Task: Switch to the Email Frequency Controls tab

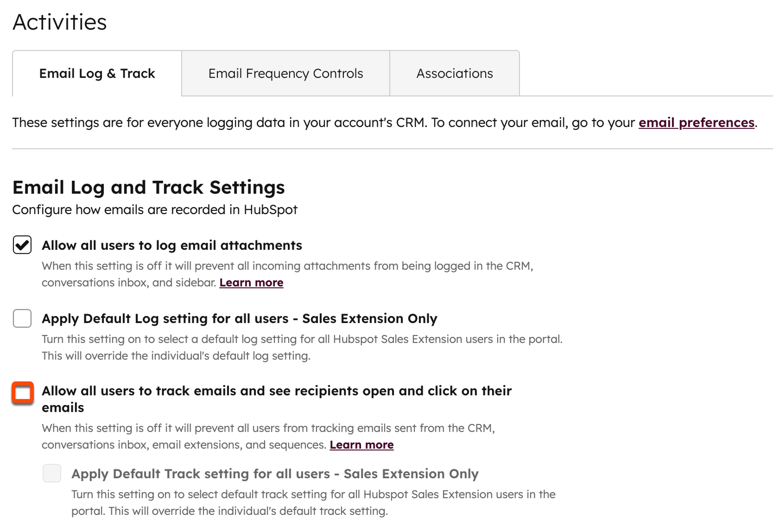Action: point(285,73)
